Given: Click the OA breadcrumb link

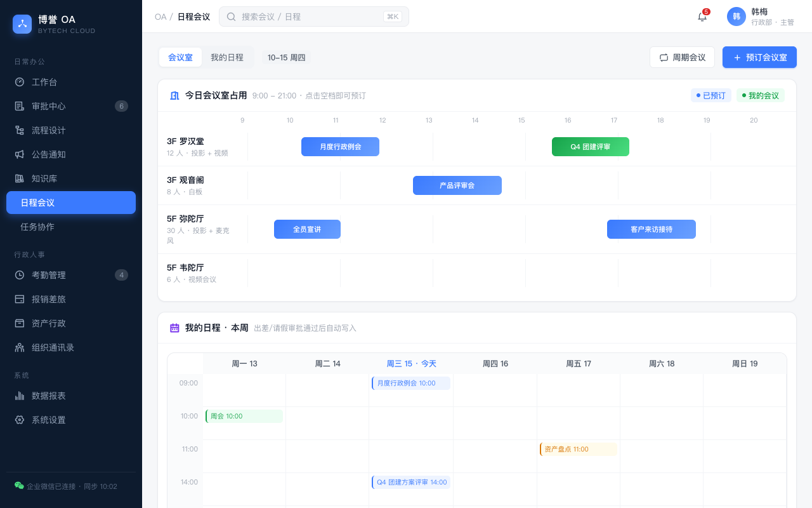Looking at the screenshot, I should [x=160, y=17].
